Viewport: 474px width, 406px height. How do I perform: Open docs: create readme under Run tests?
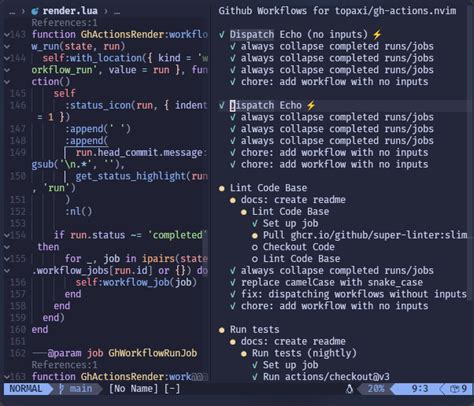coord(293,341)
